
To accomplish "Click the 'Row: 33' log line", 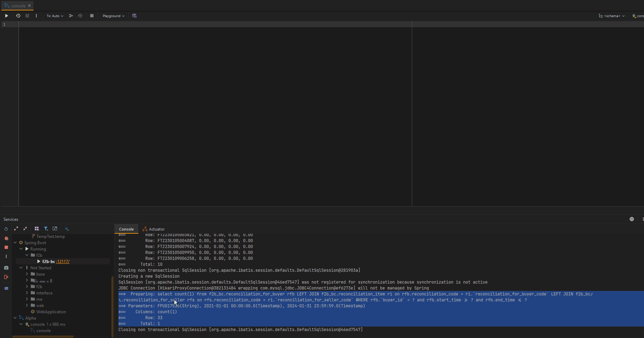I will click(x=154, y=318).
